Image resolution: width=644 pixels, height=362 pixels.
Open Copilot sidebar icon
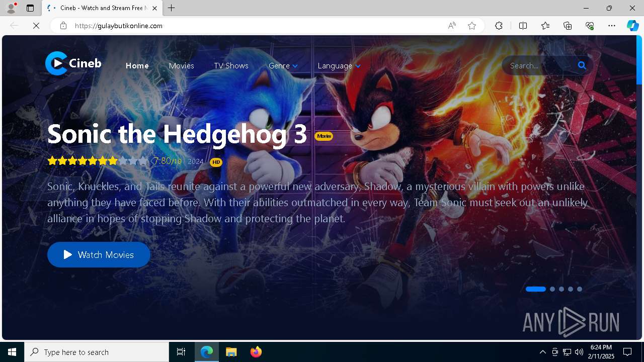632,26
